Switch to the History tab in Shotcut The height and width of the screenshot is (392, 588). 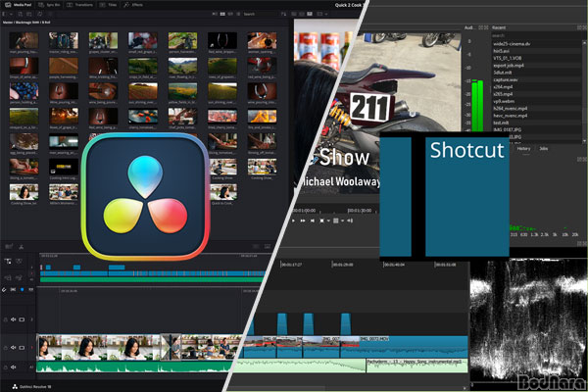[523, 149]
